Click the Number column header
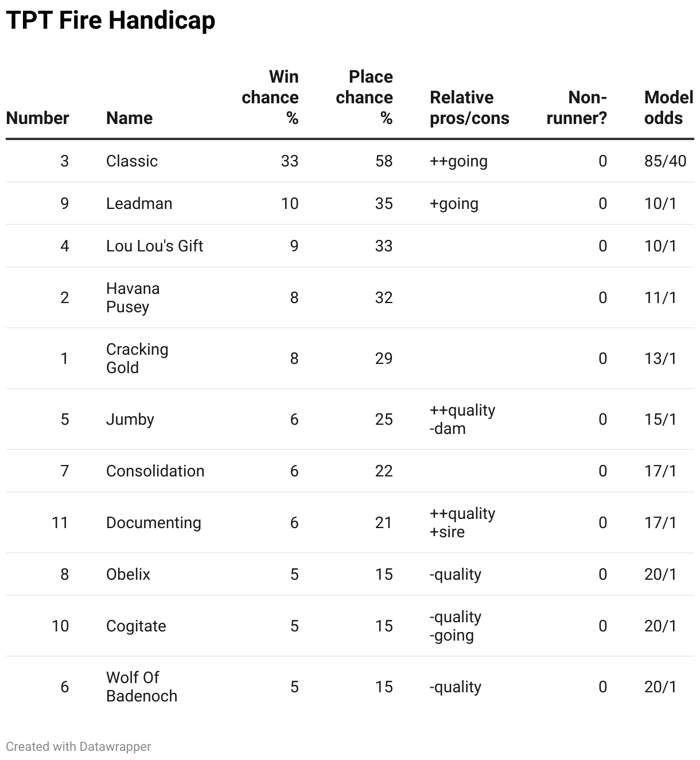 click(x=37, y=118)
